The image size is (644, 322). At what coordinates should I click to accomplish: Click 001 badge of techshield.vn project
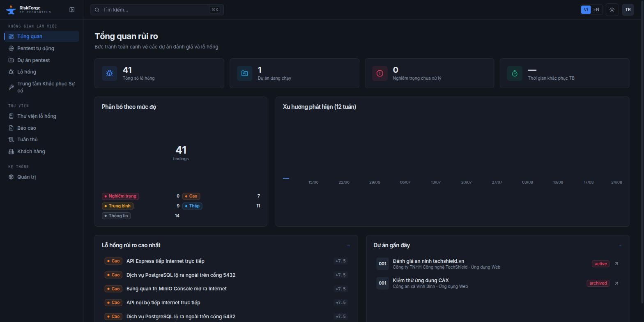[x=382, y=264]
